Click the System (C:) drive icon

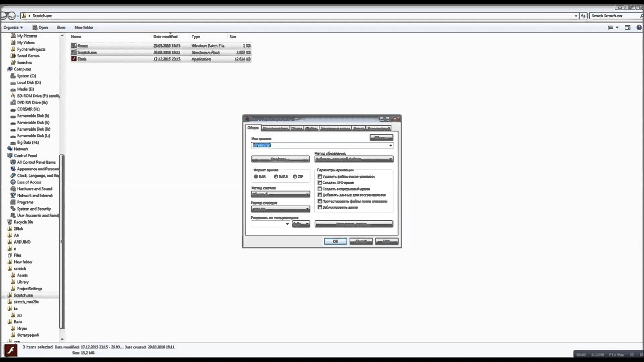pyautogui.click(x=13, y=76)
